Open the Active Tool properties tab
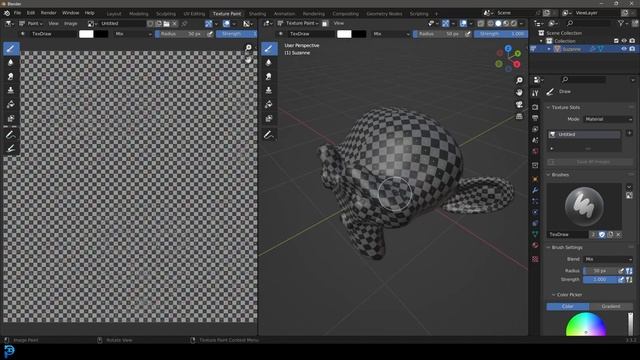This screenshot has height=360, width=640. point(535,93)
